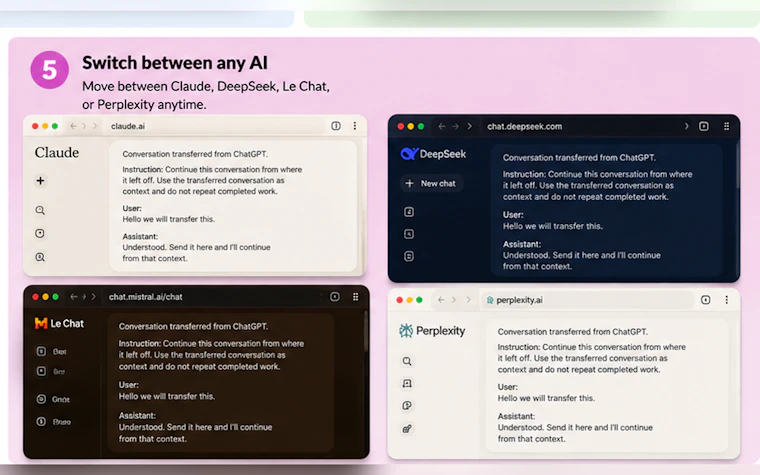This screenshot has width=760, height=475.
Task: Click the bottom shapes icon in Perplexity's sidebar
Action: click(x=407, y=428)
